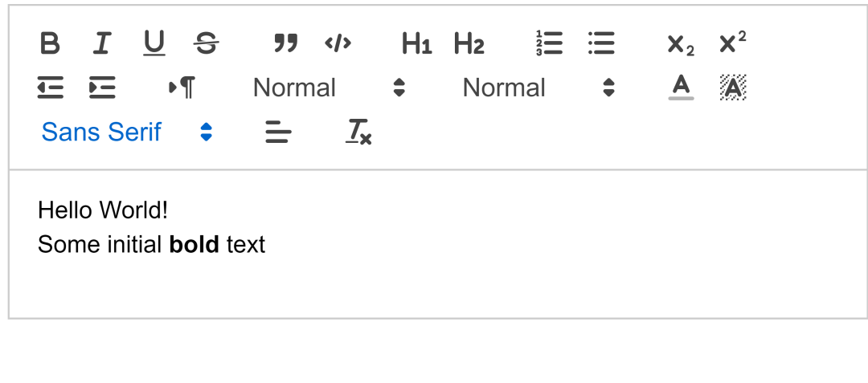Open the text color picker

click(681, 88)
